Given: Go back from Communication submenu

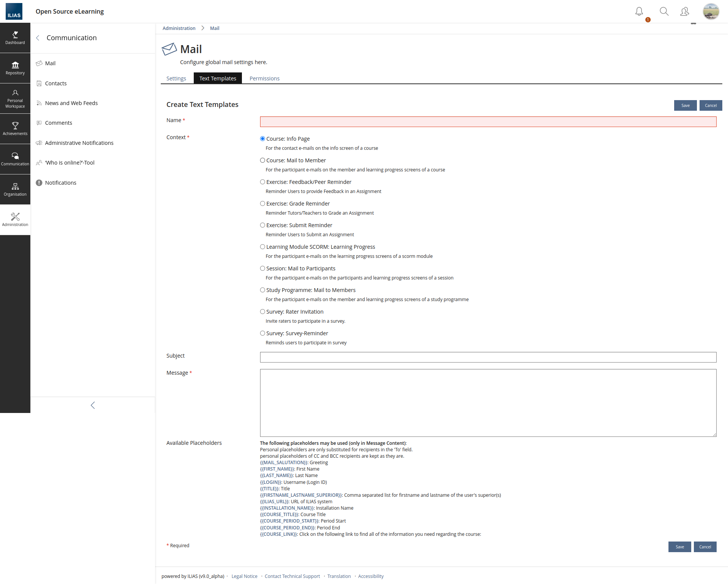Looking at the screenshot, I should [38, 38].
